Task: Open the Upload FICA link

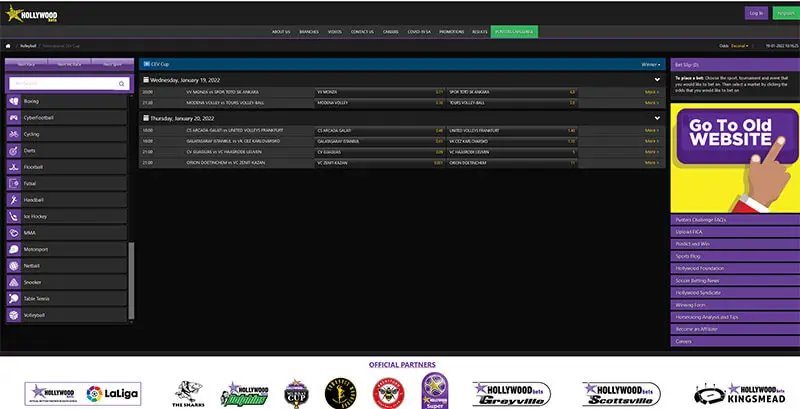Action: tap(735, 232)
